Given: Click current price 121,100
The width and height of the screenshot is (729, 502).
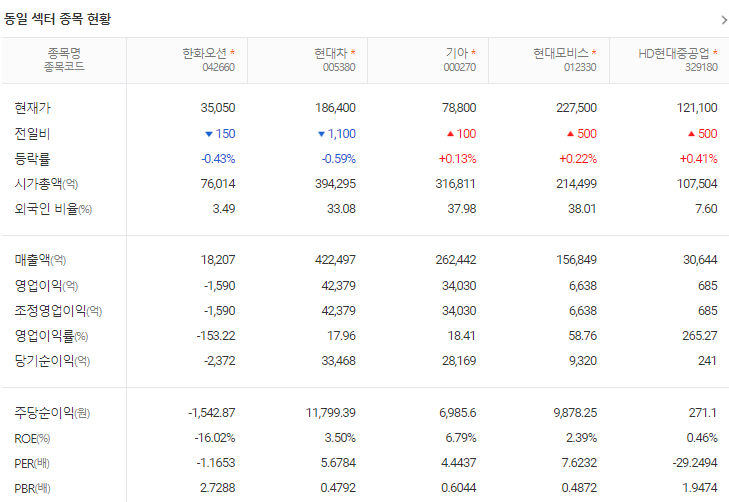Looking at the screenshot, I should [697, 108].
